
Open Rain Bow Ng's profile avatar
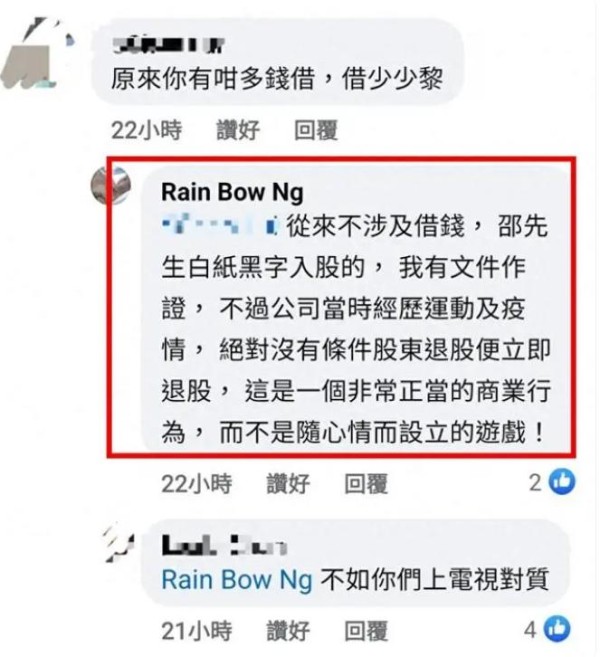(111, 186)
